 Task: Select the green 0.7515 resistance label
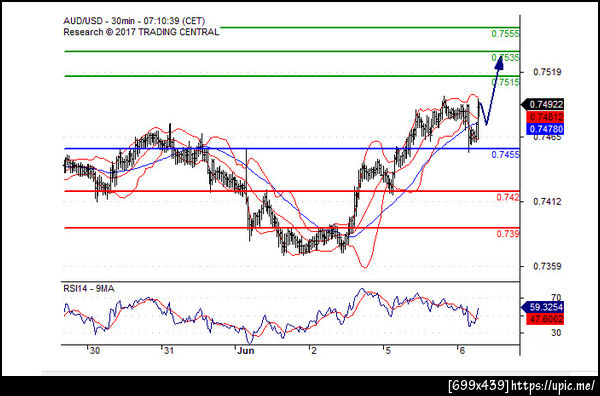pos(505,82)
